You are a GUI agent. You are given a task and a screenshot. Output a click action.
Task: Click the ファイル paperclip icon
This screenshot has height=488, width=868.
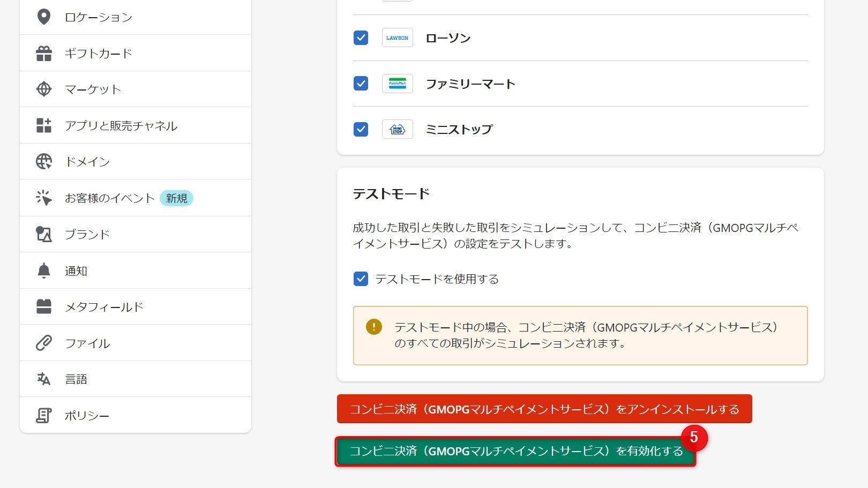44,342
